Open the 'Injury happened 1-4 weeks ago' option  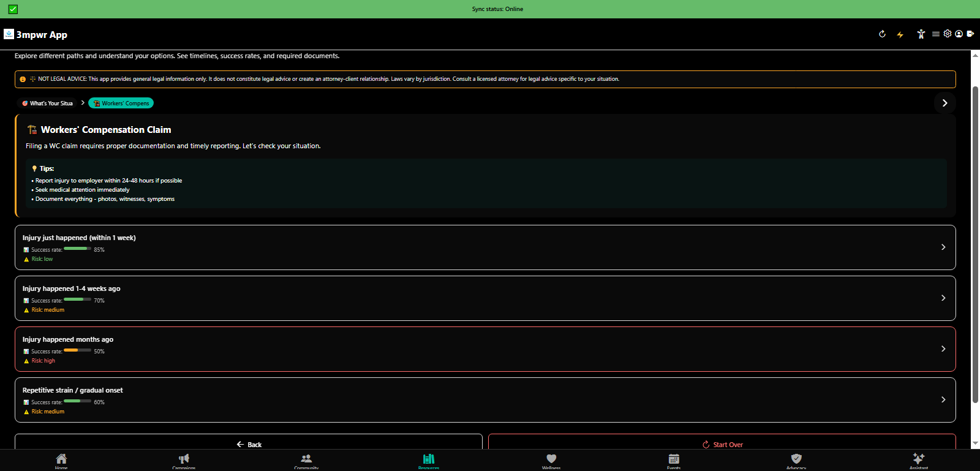(x=484, y=298)
